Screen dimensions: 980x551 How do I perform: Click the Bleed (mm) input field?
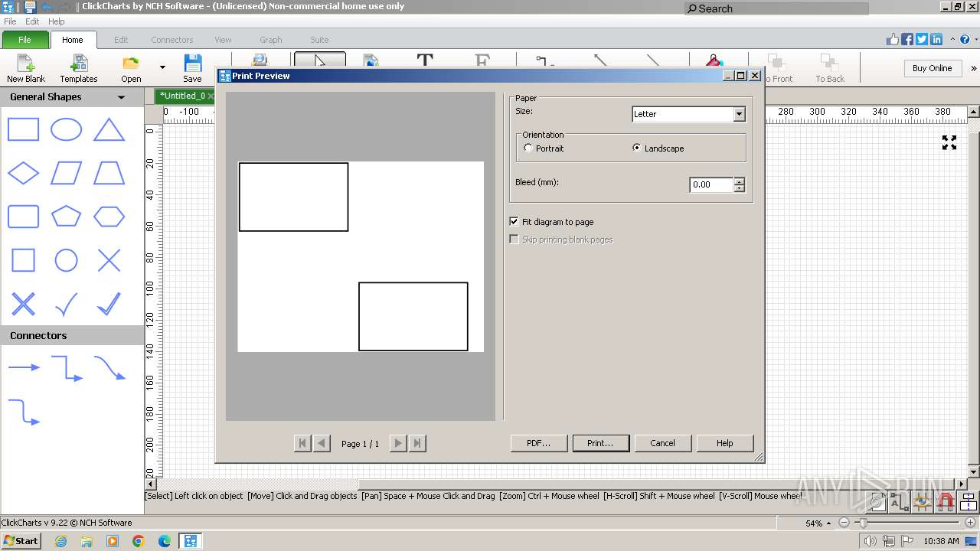(711, 184)
